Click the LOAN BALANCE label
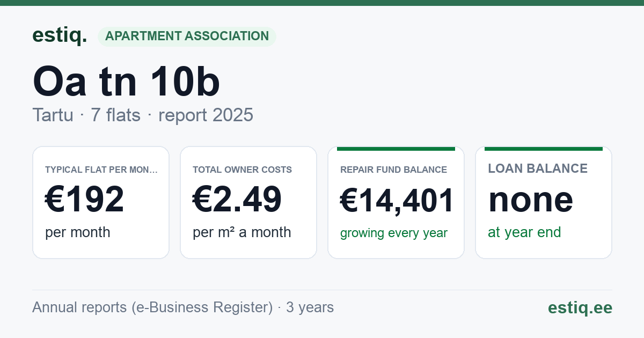The width and height of the screenshot is (644, 338). click(538, 168)
